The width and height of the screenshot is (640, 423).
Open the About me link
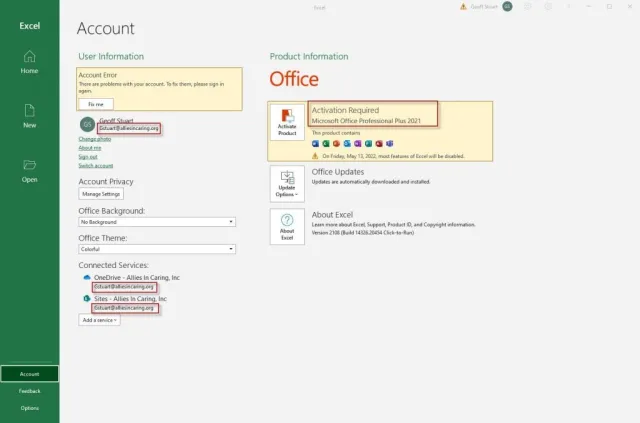pos(90,148)
